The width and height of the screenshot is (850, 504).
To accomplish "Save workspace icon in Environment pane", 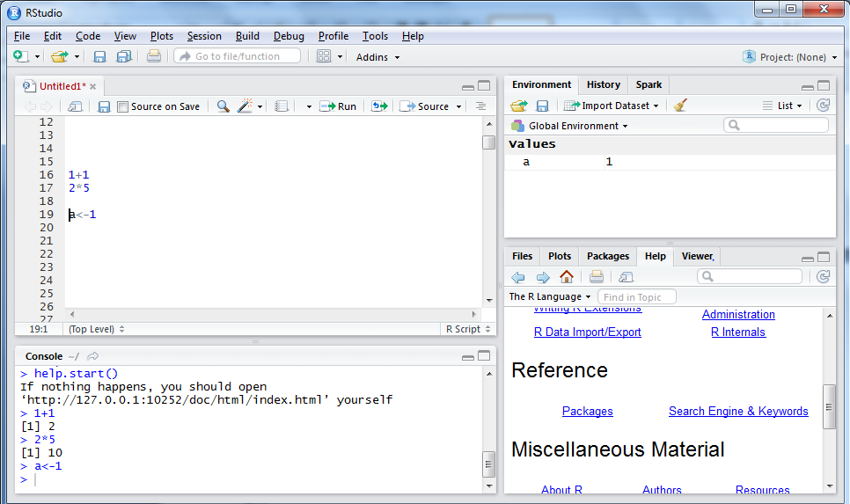I will (x=542, y=106).
